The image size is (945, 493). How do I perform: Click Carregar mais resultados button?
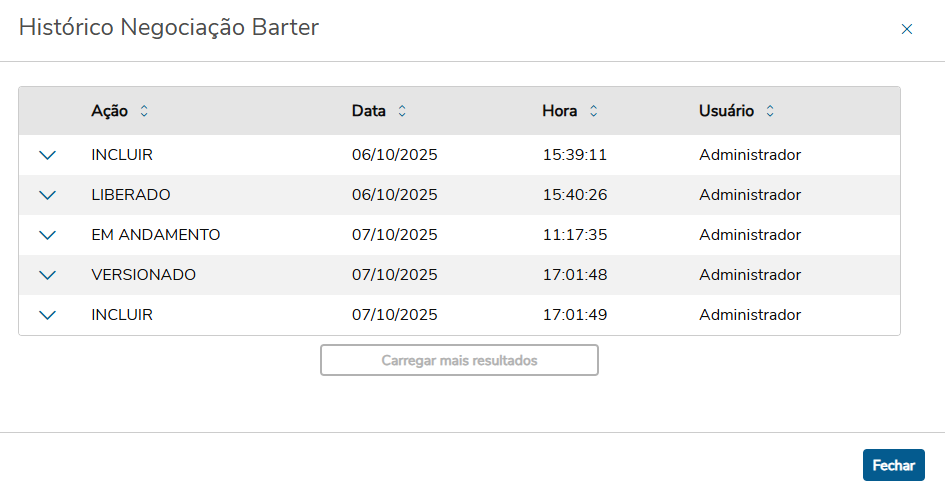click(x=459, y=360)
